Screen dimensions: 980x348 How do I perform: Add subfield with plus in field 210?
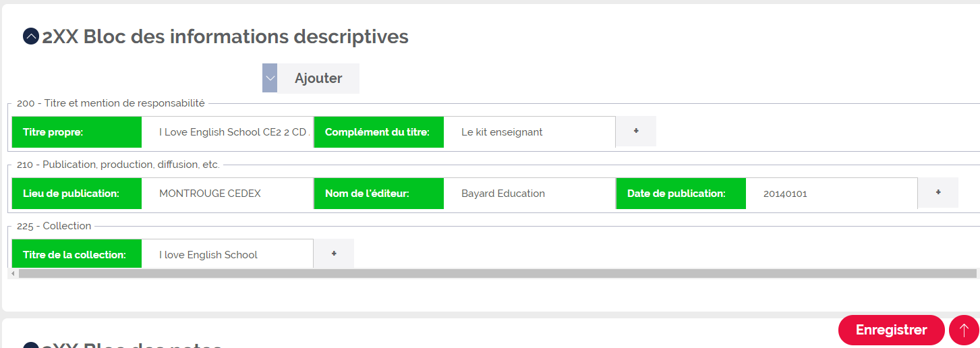coord(938,193)
